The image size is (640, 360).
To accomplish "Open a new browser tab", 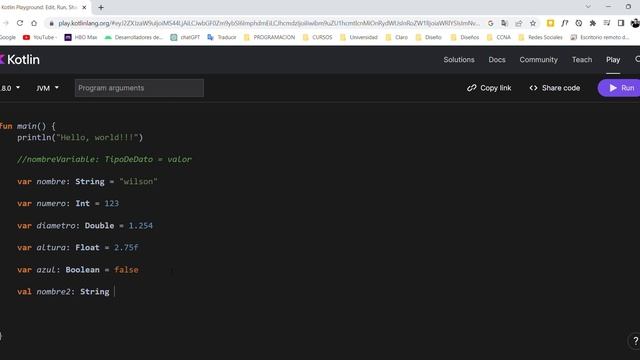I will coord(101,7).
